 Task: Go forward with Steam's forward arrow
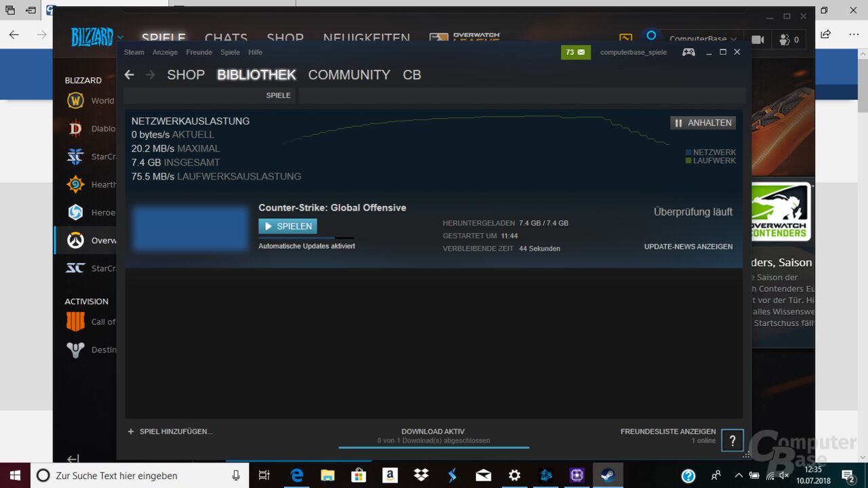click(x=150, y=75)
